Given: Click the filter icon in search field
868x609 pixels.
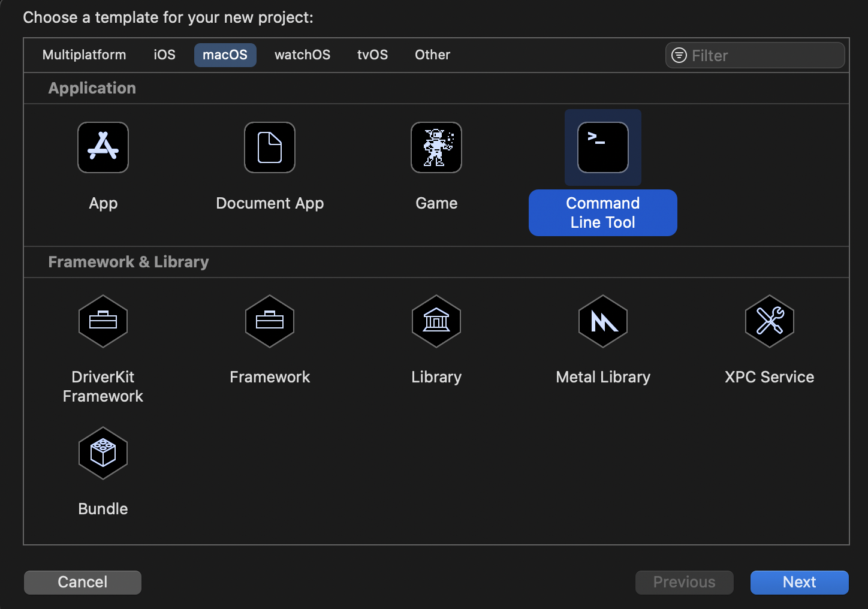Looking at the screenshot, I should click(679, 55).
